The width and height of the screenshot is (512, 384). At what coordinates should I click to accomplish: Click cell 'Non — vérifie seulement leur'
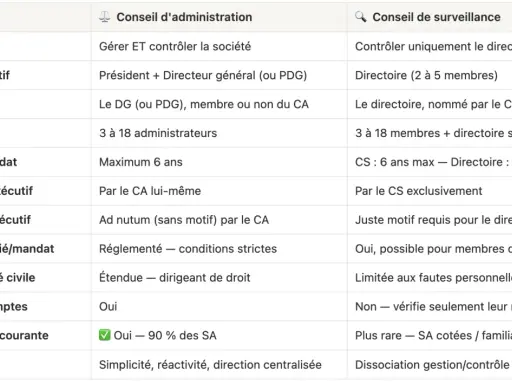pyautogui.click(x=430, y=307)
